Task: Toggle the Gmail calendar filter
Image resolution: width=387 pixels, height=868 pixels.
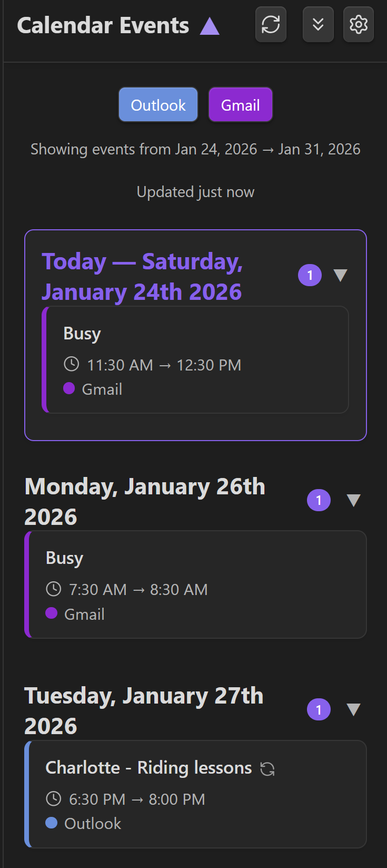Action: [x=241, y=105]
